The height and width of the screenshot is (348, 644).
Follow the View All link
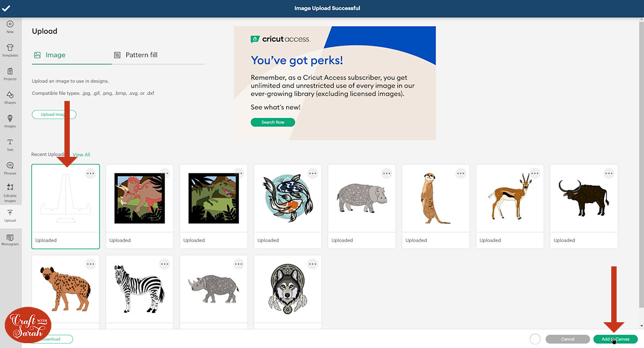pyautogui.click(x=82, y=155)
